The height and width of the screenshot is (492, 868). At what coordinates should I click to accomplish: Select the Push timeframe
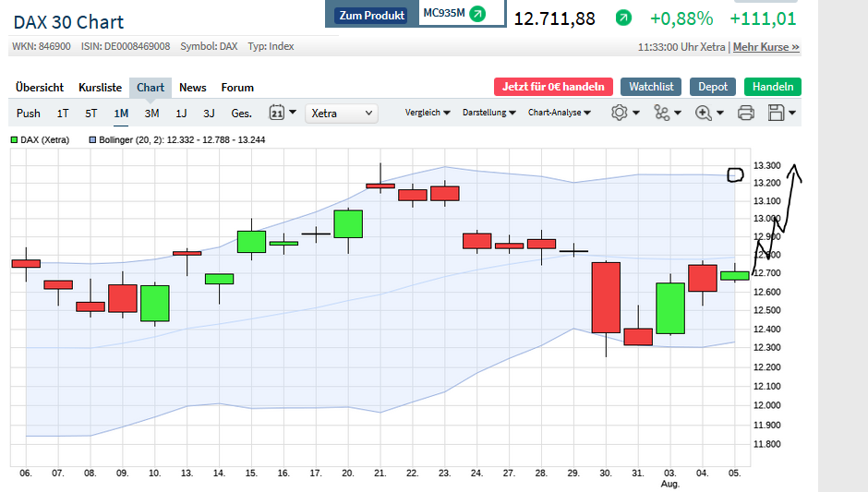[x=29, y=114]
